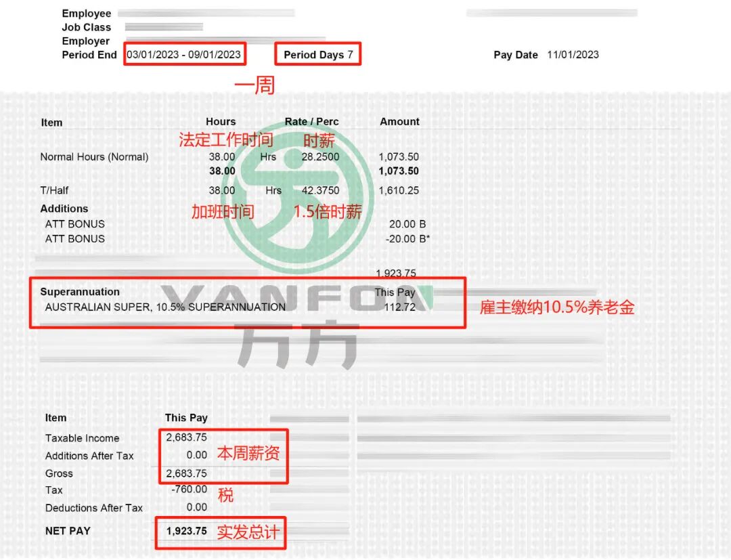This screenshot has height=560, width=731.
Task: Click the 'NET PAY' label
Action: [68, 531]
